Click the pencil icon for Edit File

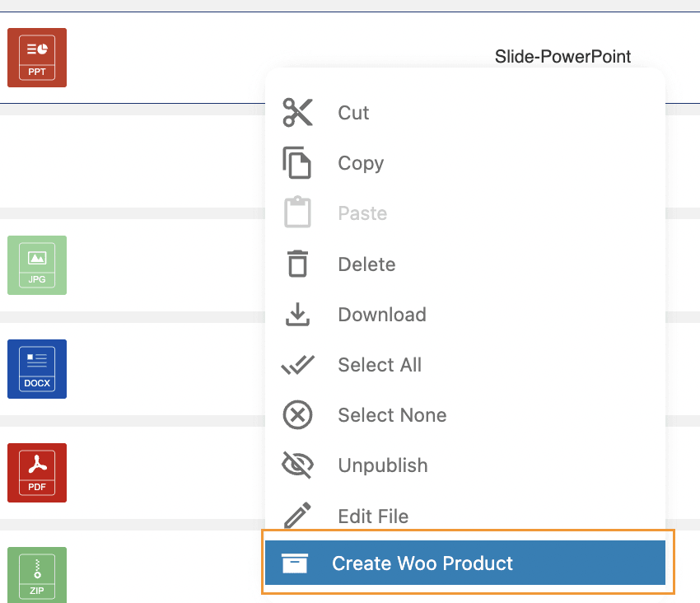(x=297, y=517)
